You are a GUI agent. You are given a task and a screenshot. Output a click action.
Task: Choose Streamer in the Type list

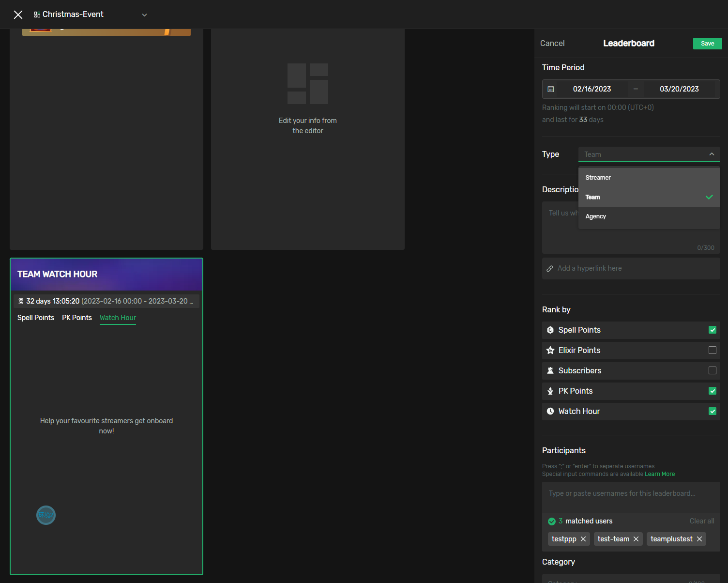pos(649,178)
